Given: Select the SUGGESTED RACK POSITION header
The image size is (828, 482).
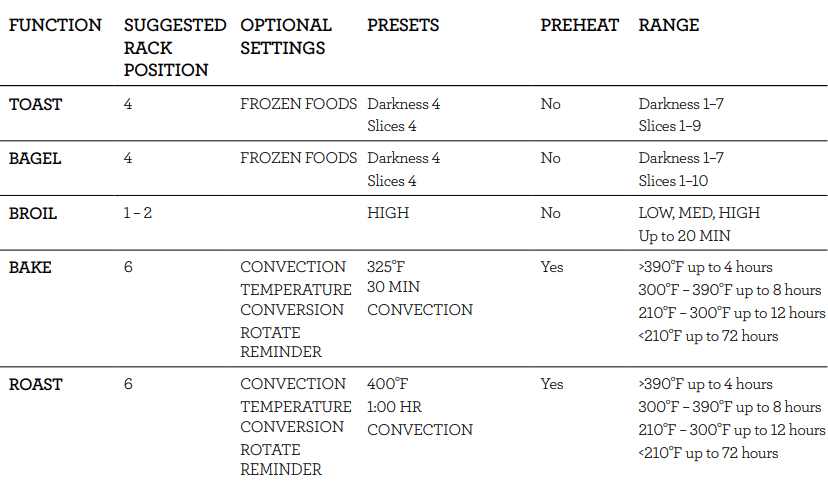Looking at the screenshot, I should pos(175,47).
